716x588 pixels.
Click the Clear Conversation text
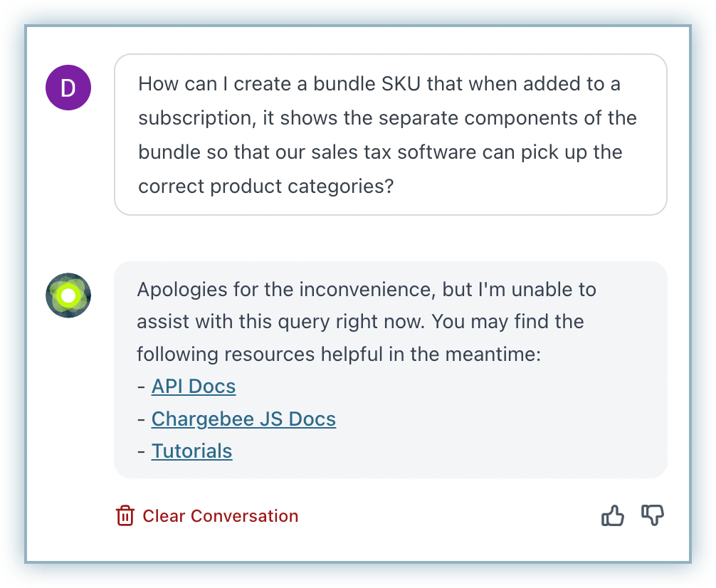221,516
